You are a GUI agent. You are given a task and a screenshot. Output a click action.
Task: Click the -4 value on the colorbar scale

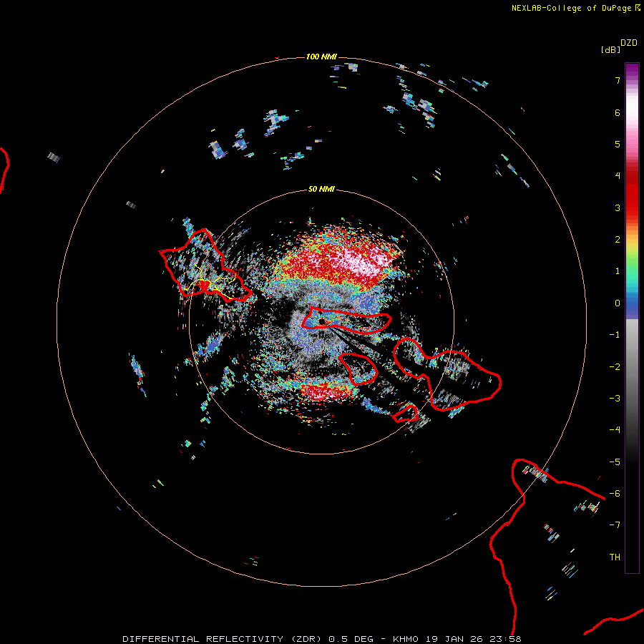coord(615,430)
